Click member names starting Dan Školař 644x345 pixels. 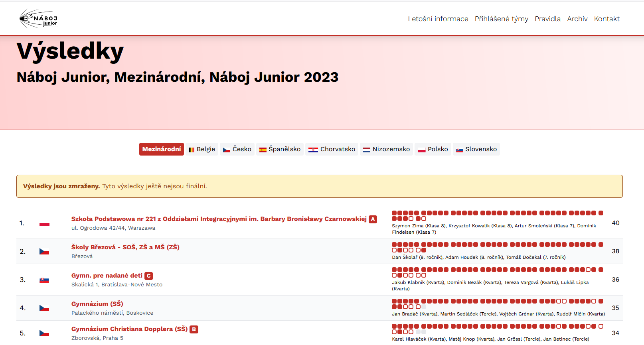[479, 257]
